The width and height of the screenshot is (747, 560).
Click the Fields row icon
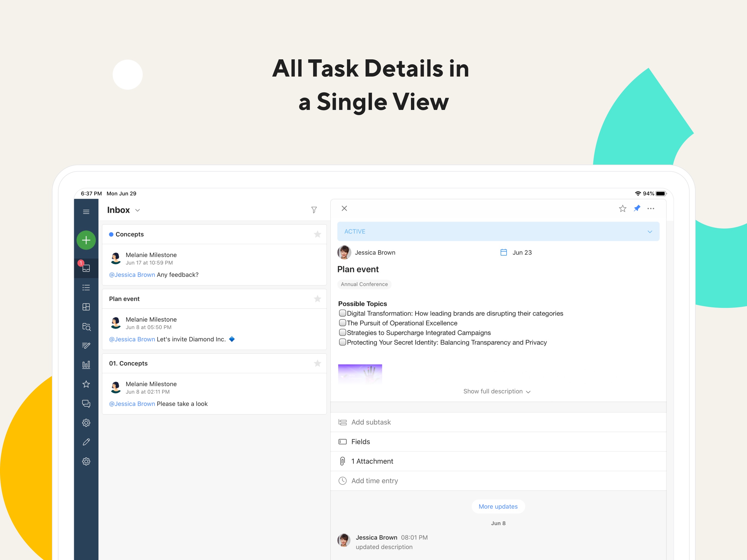point(342,442)
